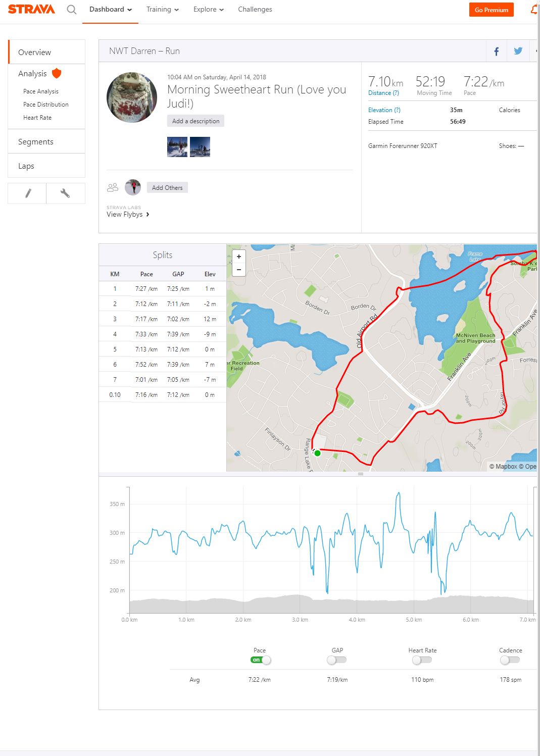
Task: Expand the Training dropdown menu
Action: click(x=162, y=10)
